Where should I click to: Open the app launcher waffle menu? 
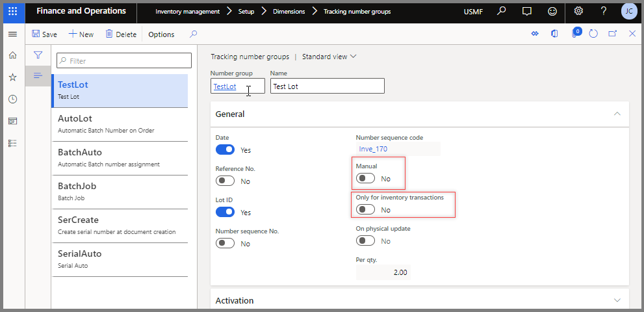coord(13,12)
